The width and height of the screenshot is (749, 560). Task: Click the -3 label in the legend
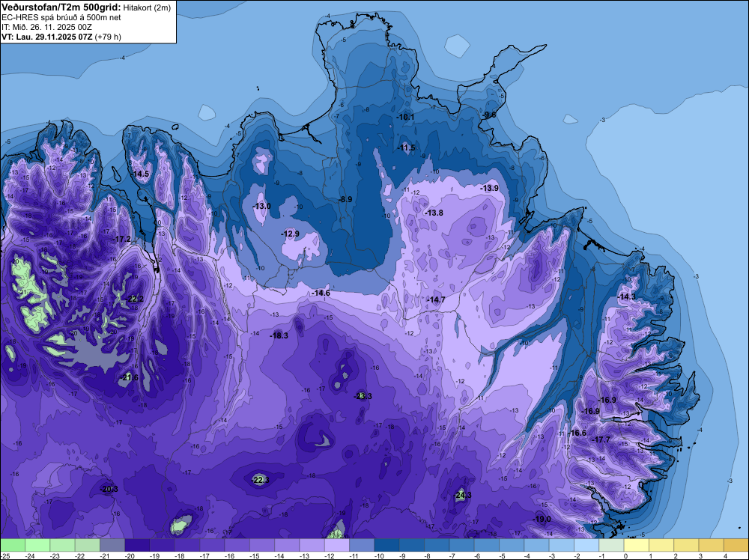click(x=552, y=556)
